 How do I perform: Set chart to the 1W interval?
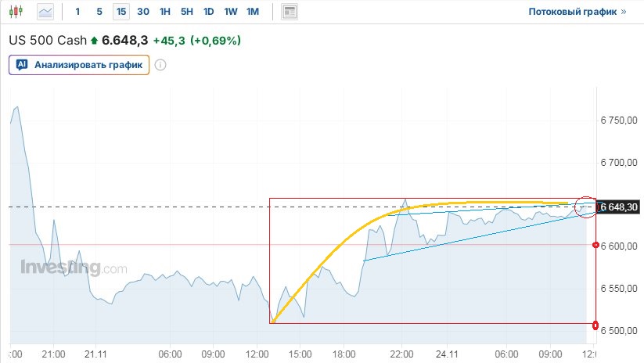pyautogui.click(x=231, y=12)
